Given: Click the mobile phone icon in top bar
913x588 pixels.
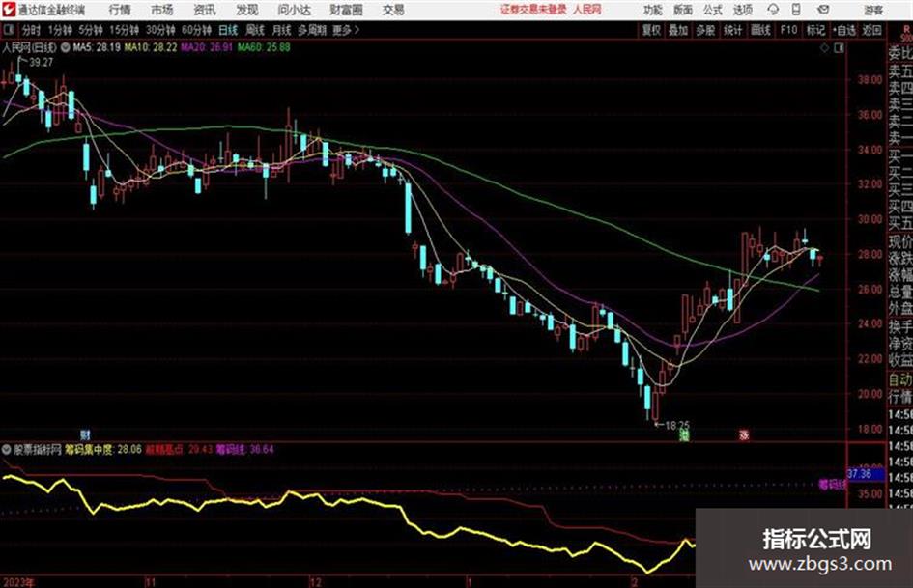Looking at the screenshot, I should (796, 10).
